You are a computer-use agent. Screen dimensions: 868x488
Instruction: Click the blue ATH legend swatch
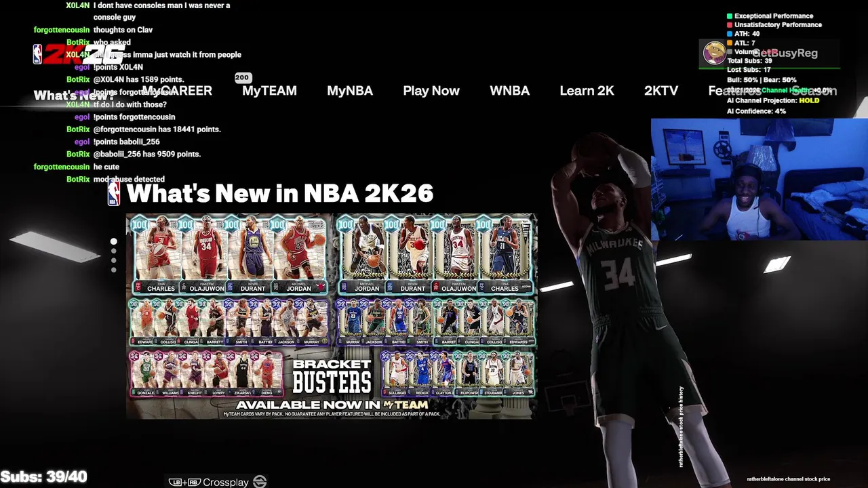730,33
